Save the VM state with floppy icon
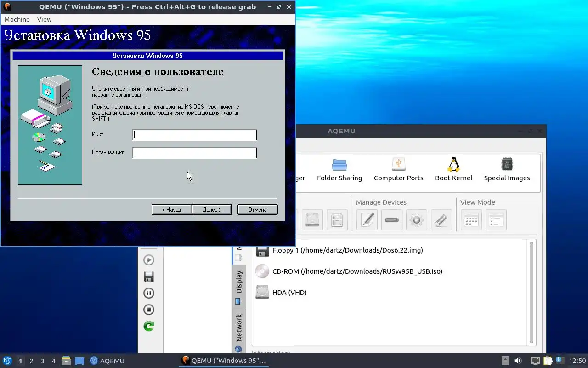The height and width of the screenshot is (368, 588). (149, 276)
